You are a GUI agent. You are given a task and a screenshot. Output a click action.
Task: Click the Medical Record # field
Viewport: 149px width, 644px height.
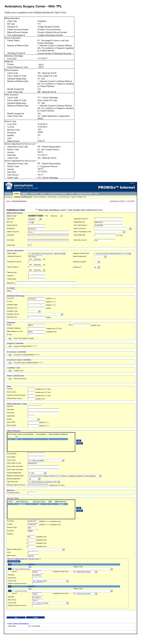108,222
